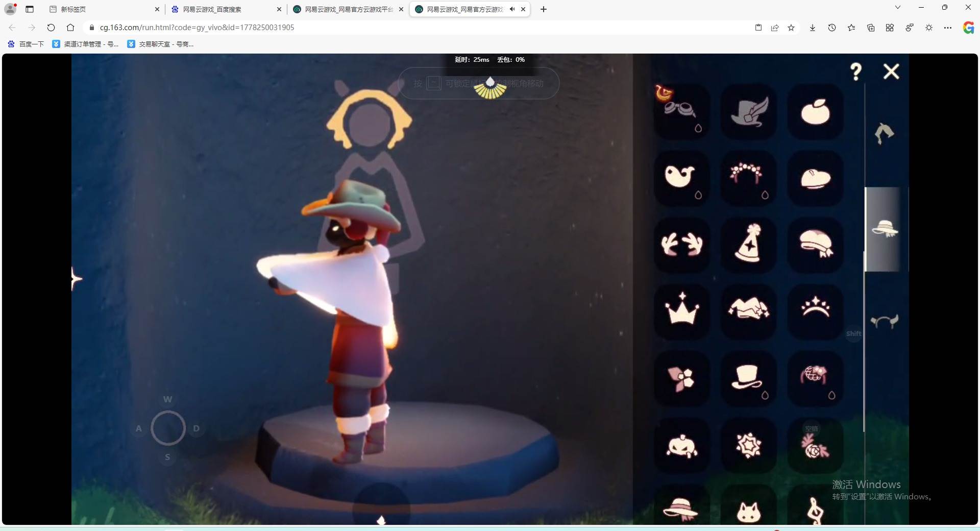Tap the S movement key hint

pos(167,457)
